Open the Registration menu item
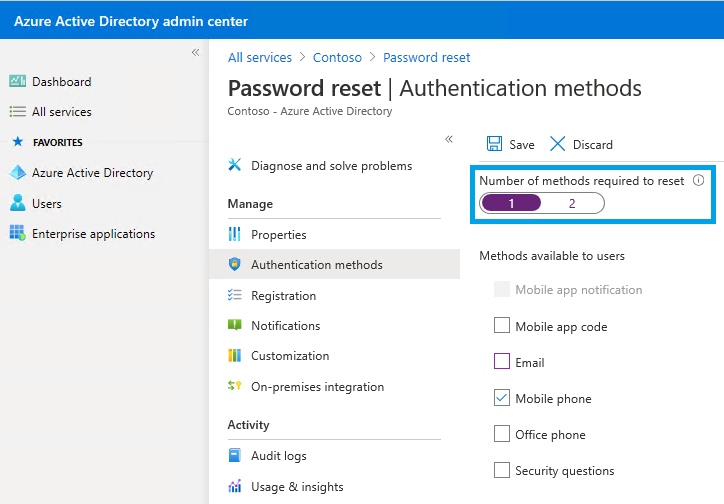Image resolution: width=724 pixels, height=504 pixels. [x=283, y=296]
